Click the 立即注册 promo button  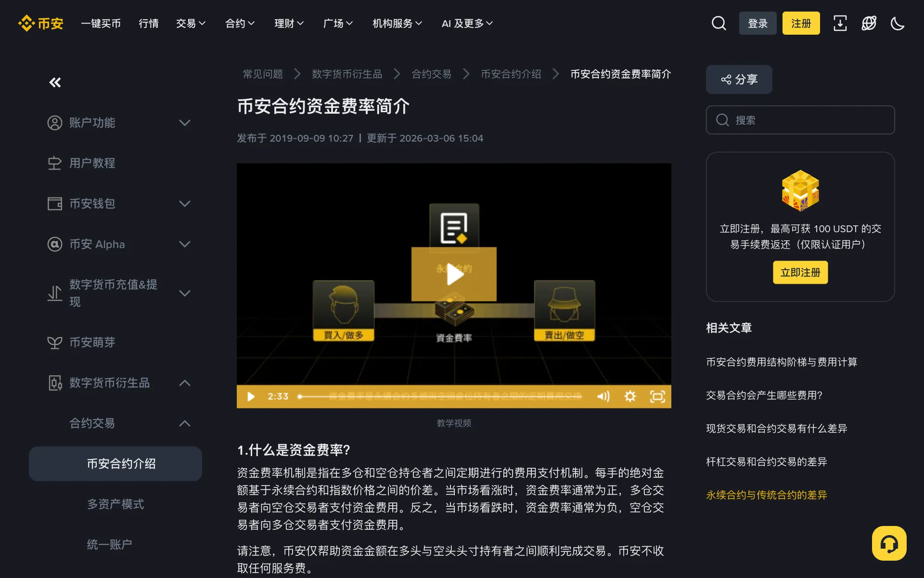click(x=800, y=273)
